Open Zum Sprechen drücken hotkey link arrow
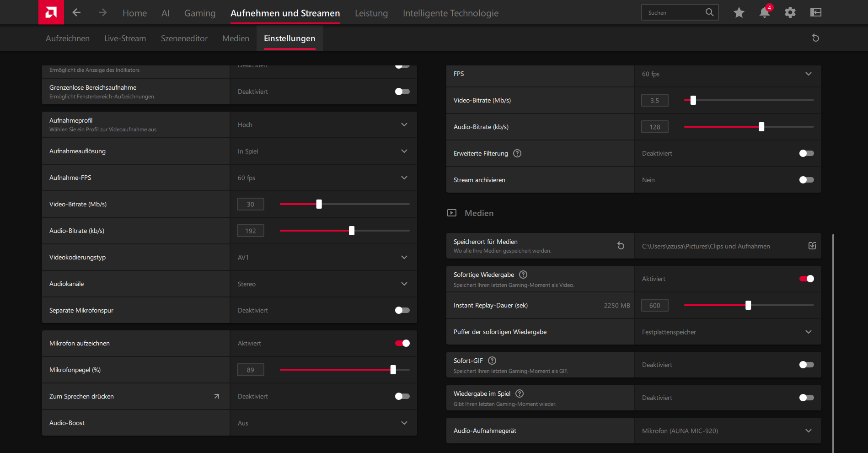This screenshot has width=868, height=453. click(x=217, y=396)
